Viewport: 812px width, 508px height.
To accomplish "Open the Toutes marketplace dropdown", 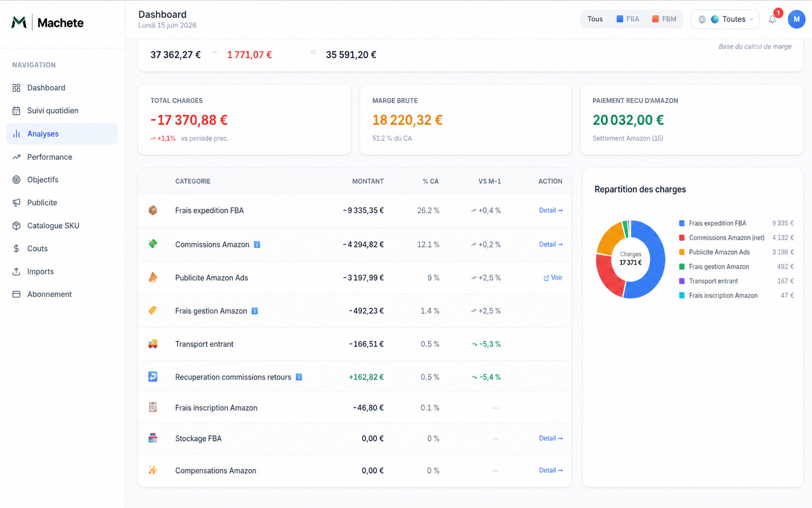I will (x=725, y=19).
